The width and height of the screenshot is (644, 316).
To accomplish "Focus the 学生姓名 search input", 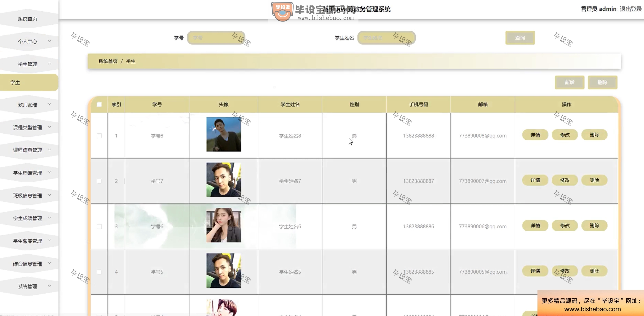I will click(x=387, y=38).
